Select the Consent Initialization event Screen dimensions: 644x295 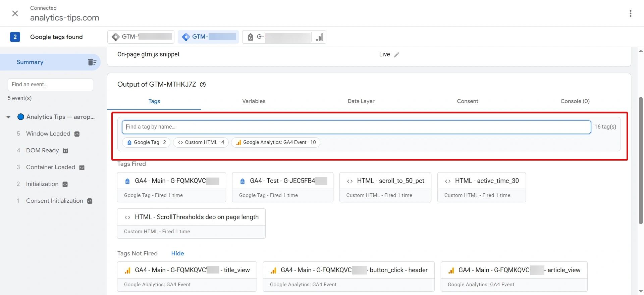(55, 201)
